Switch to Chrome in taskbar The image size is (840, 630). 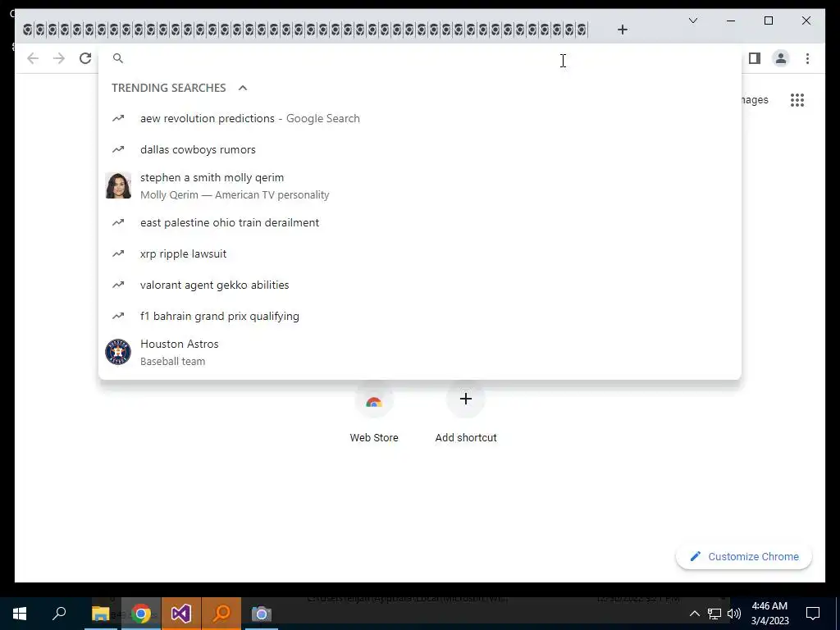141,614
